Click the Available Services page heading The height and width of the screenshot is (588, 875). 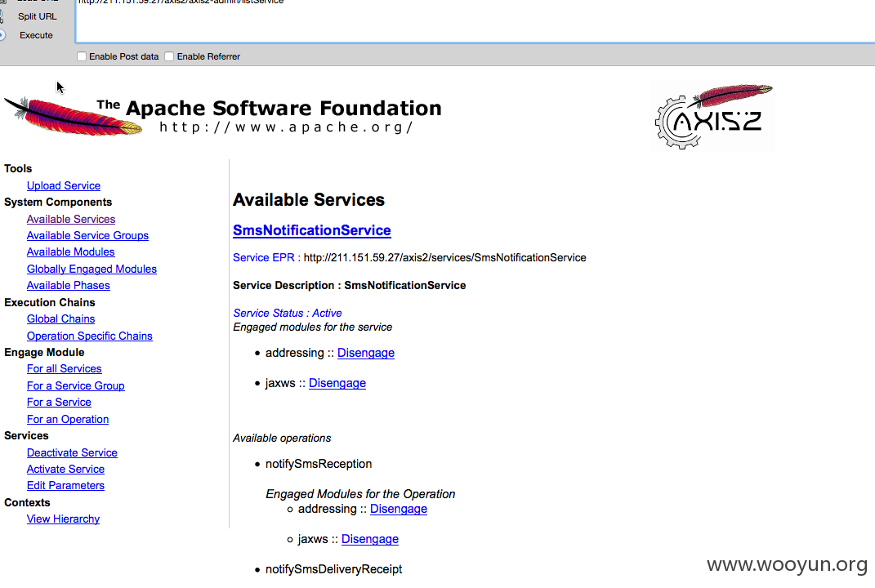(309, 200)
